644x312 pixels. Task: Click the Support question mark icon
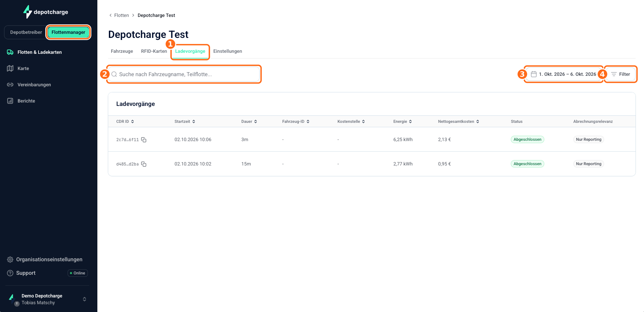10,273
